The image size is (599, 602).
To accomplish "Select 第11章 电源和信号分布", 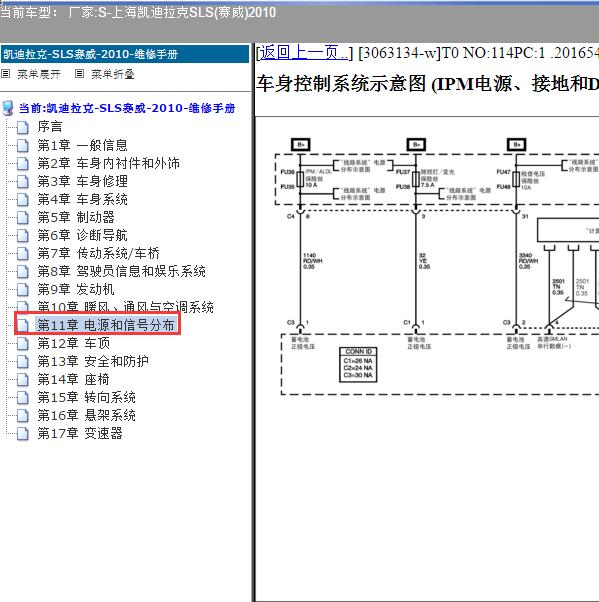I will (106, 325).
